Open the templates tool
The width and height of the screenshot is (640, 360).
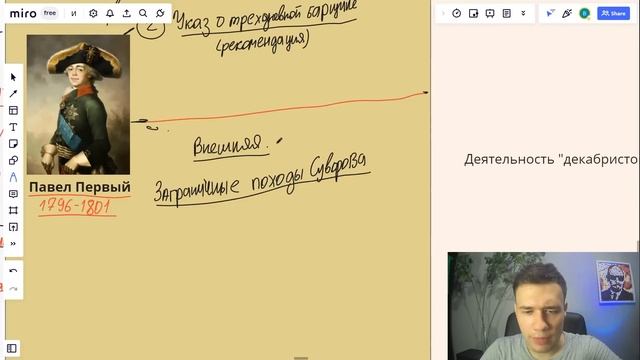click(x=13, y=111)
